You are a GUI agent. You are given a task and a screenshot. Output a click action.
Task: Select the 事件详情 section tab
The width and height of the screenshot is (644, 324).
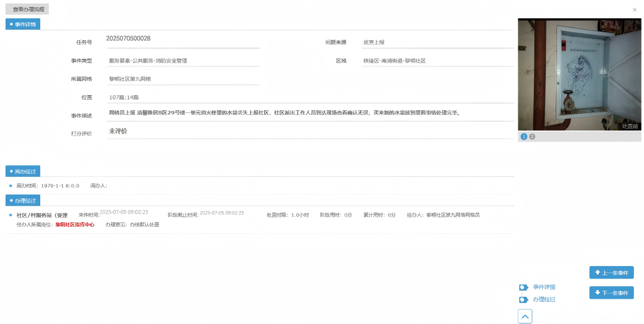point(23,24)
